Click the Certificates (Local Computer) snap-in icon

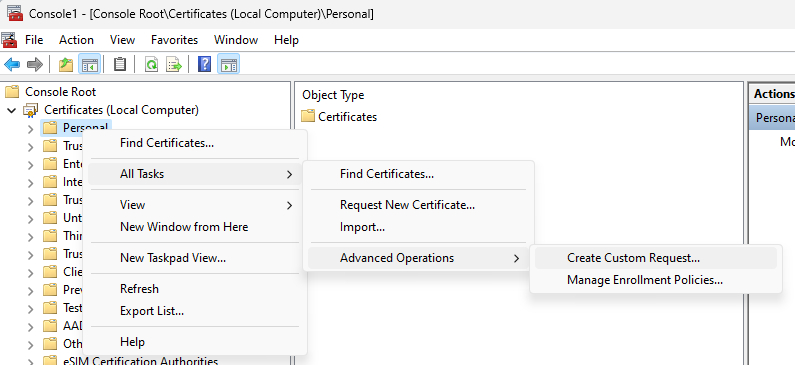pos(31,110)
